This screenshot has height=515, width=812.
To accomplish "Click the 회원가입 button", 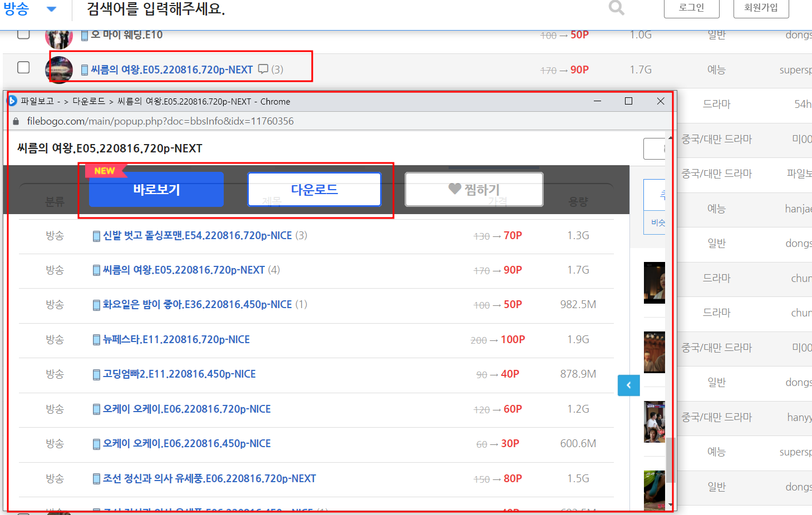I will [x=761, y=8].
